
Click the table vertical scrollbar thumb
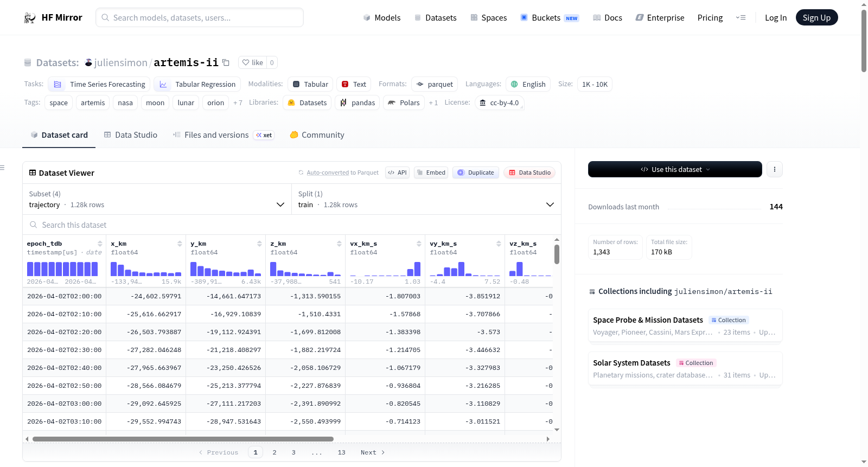coord(557,254)
